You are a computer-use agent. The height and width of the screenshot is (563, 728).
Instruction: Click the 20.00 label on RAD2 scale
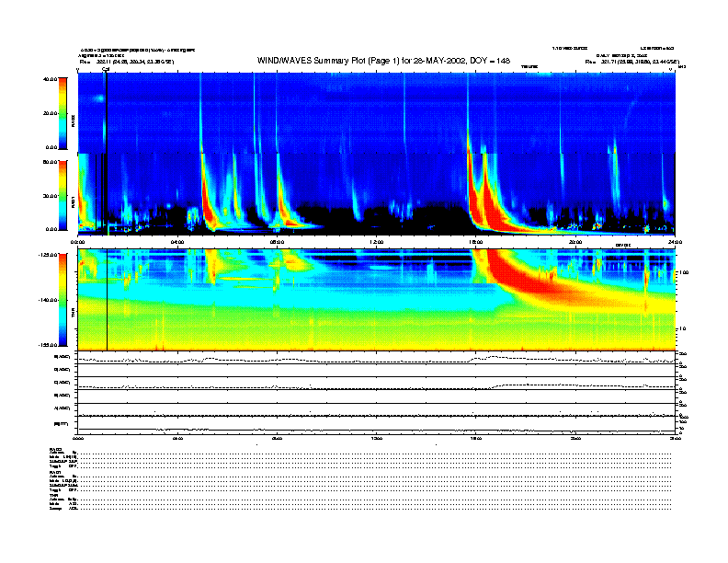(x=50, y=113)
